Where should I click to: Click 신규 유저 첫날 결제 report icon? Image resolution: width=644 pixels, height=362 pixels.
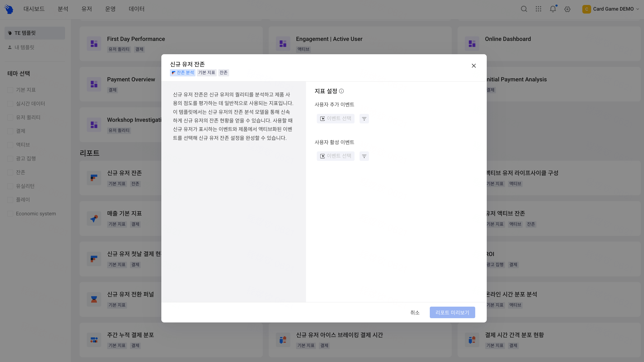pos(94,259)
